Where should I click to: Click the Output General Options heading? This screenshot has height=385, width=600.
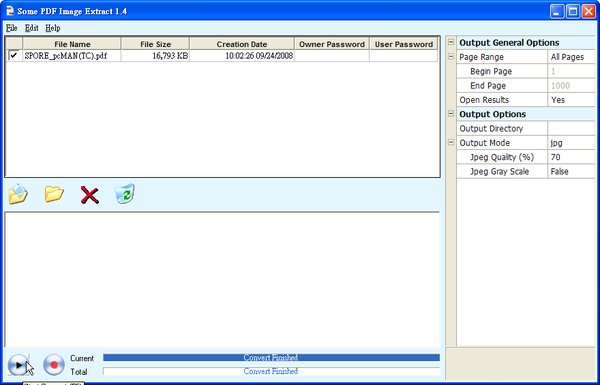[509, 42]
